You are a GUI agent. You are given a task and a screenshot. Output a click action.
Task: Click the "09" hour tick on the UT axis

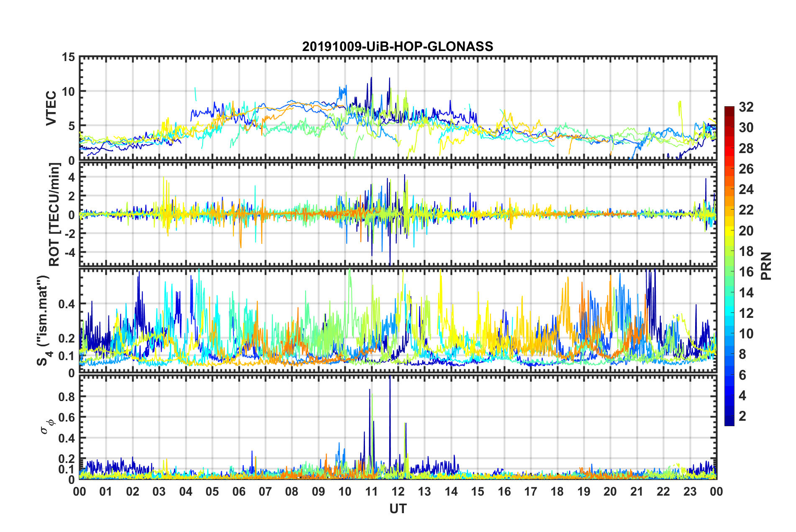point(318,491)
